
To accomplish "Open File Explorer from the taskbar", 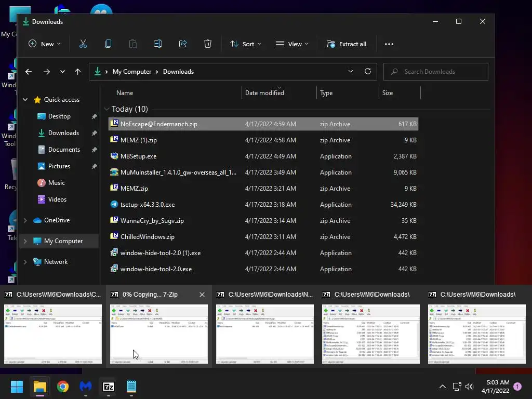I will pos(39,387).
